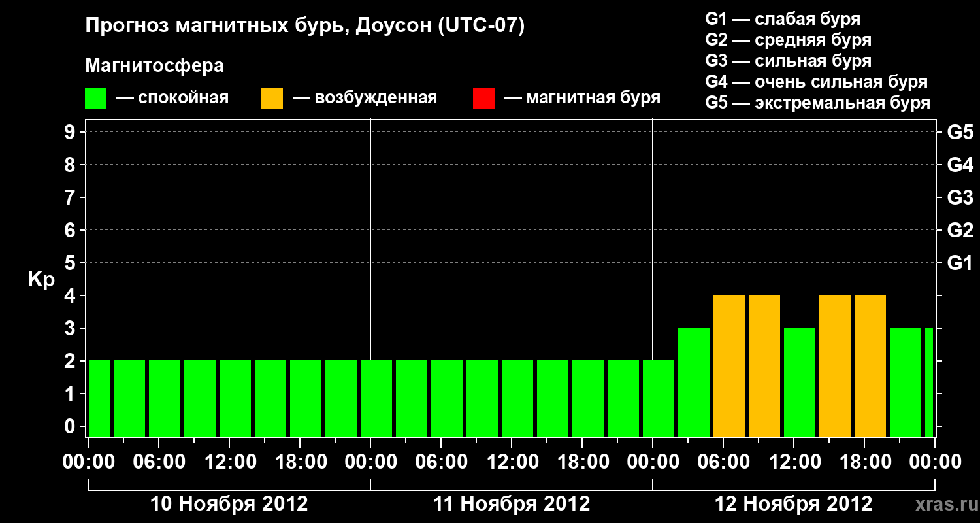Click the Kp axis value 2
Viewport: 980px width, 523px height.
[71, 362]
